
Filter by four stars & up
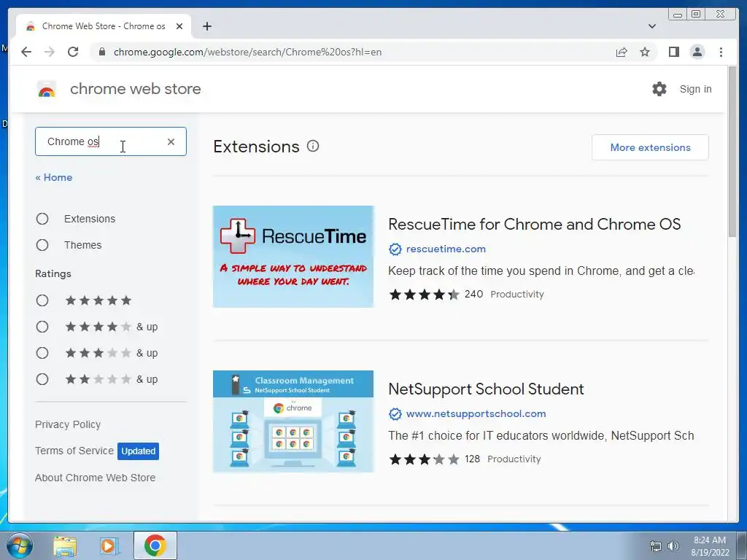[x=42, y=327]
